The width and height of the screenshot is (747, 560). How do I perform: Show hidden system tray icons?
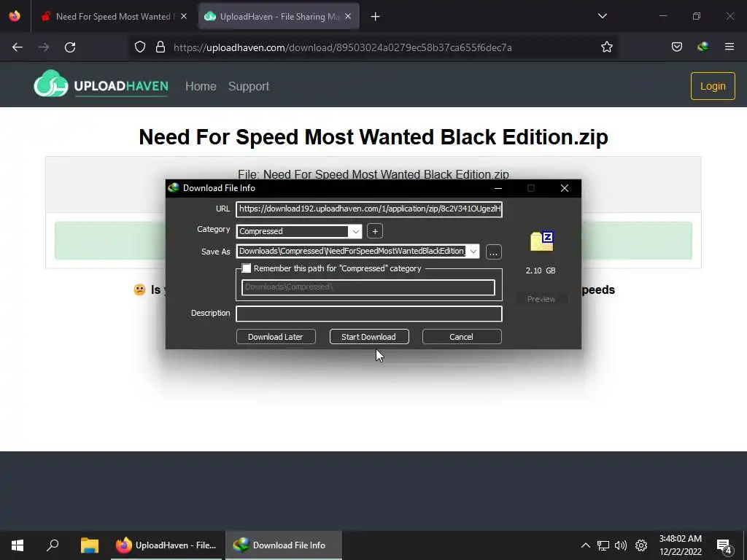tap(586, 545)
